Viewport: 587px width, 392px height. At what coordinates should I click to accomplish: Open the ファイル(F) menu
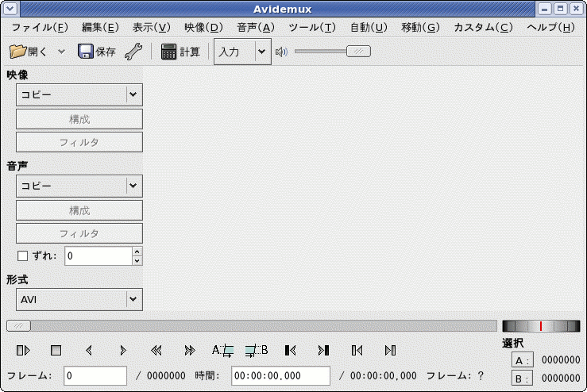click(x=40, y=27)
